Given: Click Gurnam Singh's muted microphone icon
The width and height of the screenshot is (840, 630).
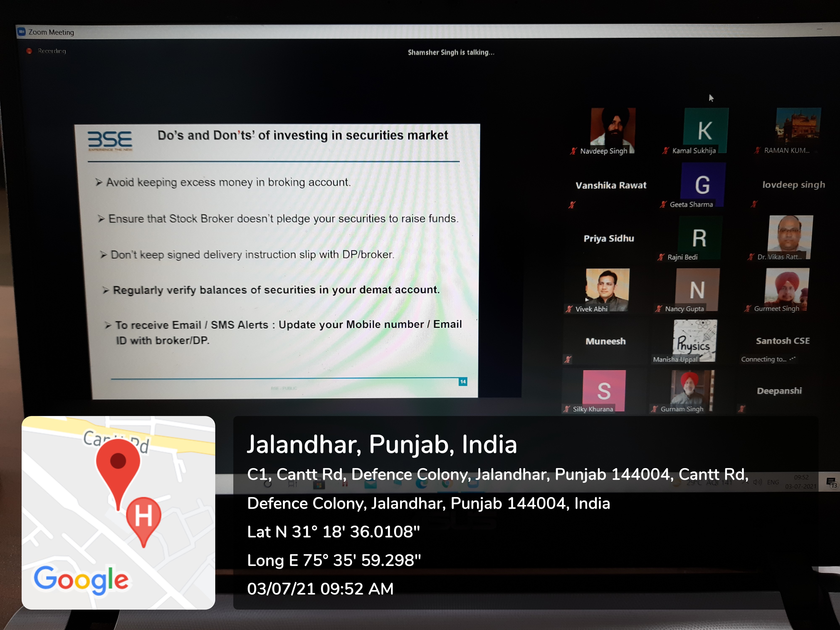Looking at the screenshot, I should [x=654, y=409].
